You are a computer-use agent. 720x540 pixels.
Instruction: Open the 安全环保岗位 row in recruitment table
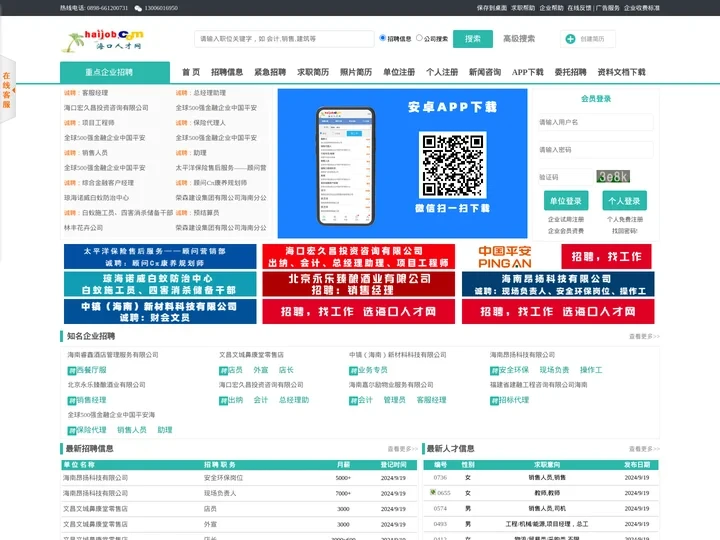(239, 478)
